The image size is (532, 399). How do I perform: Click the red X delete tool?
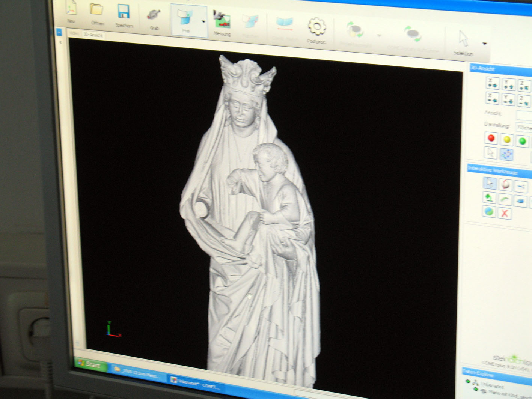(505, 213)
